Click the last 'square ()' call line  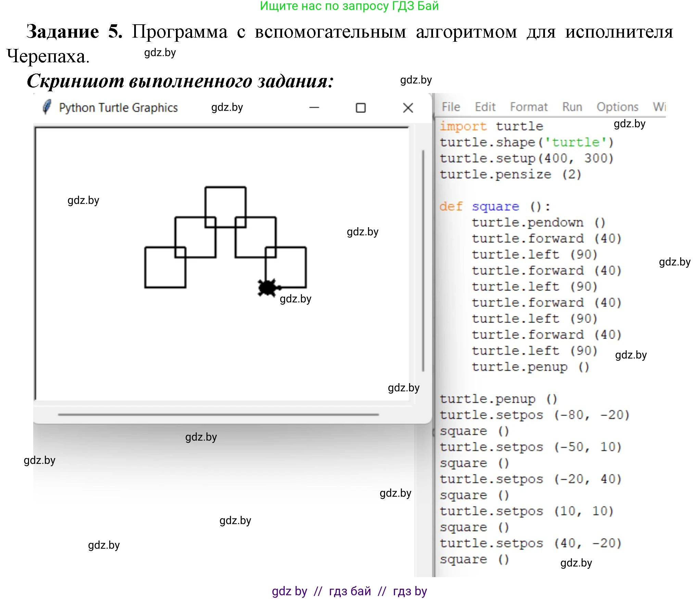[x=474, y=559]
